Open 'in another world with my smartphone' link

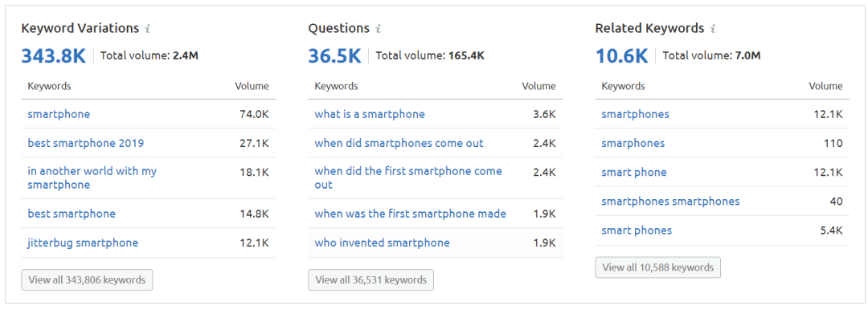(x=92, y=177)
